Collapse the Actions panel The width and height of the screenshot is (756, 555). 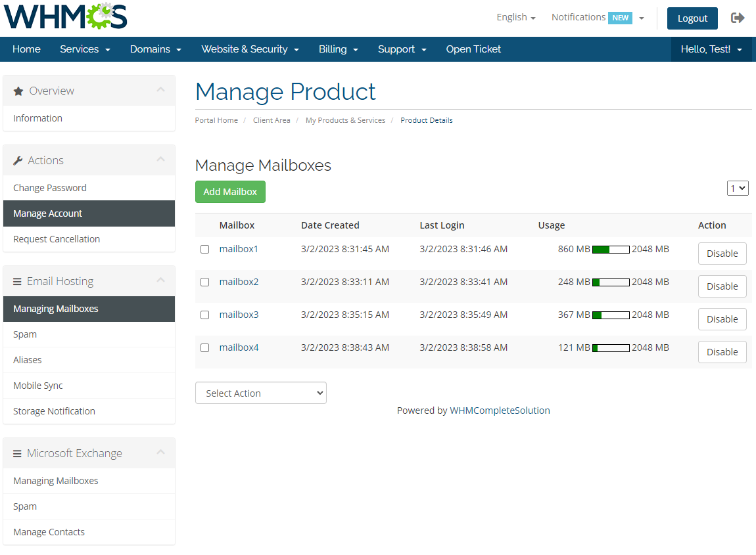pos(160,159)
